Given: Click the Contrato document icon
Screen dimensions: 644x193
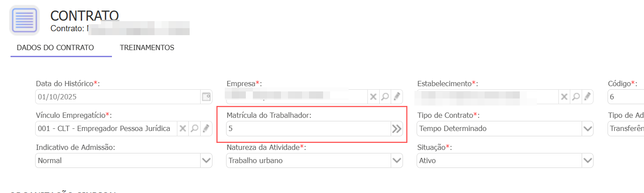Looking at the screenshot, I should 24,20.
